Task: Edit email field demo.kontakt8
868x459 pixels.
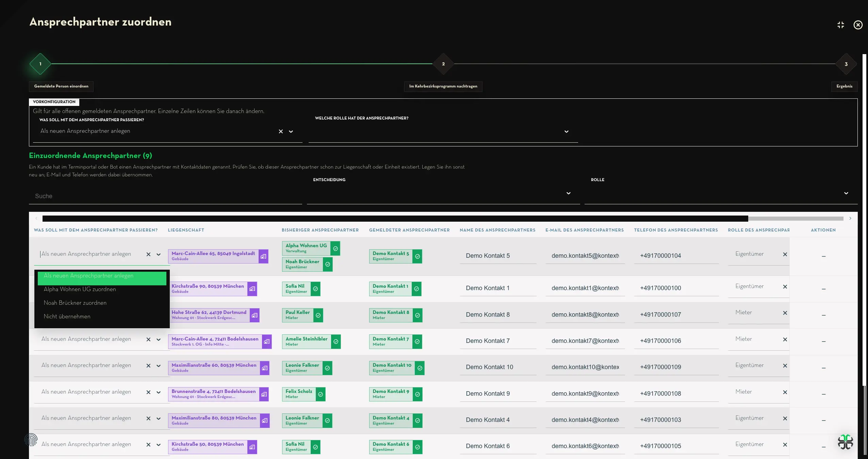Action: [585, 315]
